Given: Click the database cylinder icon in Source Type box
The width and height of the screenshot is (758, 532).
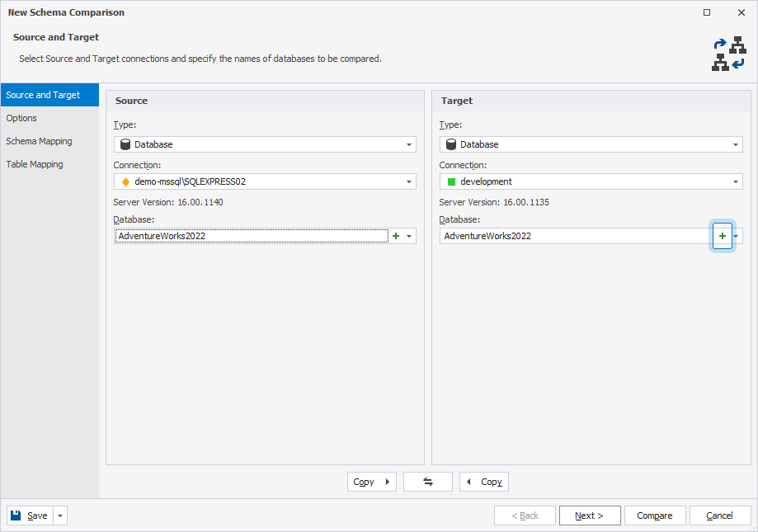Looking at the screenshot, I should (x=125, y=144).
